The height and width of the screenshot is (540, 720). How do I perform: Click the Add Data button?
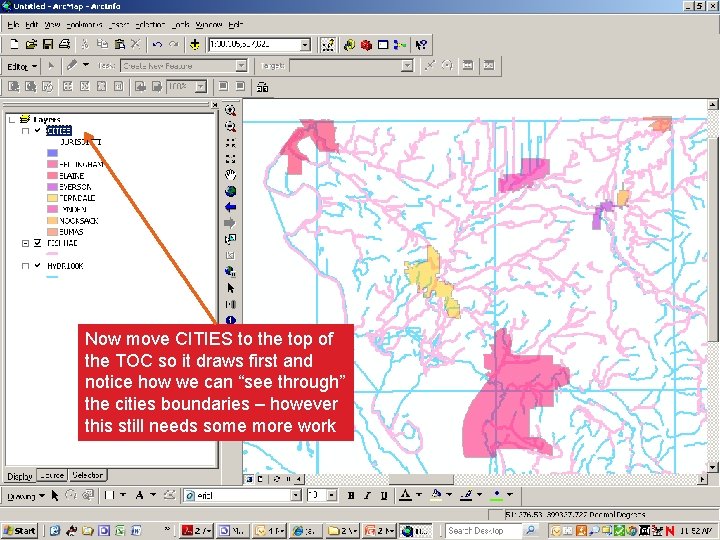coord(193,44)
